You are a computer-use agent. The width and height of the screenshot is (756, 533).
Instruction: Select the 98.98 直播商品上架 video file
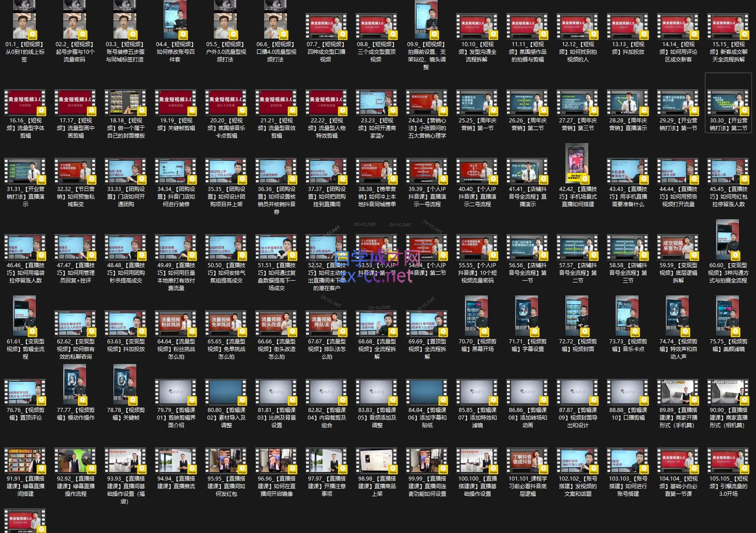tap(377, 461)
